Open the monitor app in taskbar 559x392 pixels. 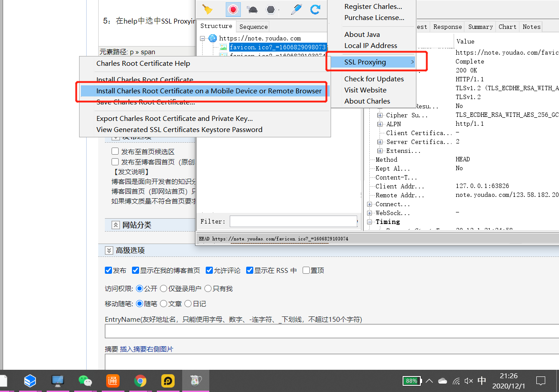pos(58,381)
